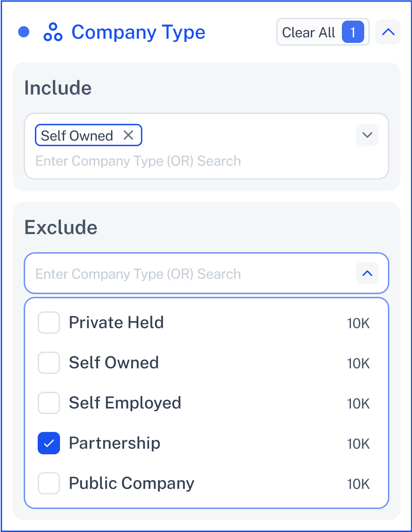Click the Company Type three-circles icon
Viewport: 412px width, 532px height.
53,32
